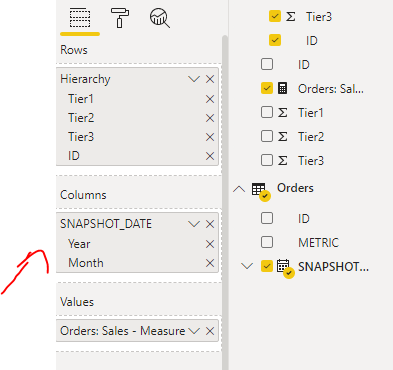393x370 pixels.
Task: Select Year level in Columns well
Action: [x=79, y=244]
